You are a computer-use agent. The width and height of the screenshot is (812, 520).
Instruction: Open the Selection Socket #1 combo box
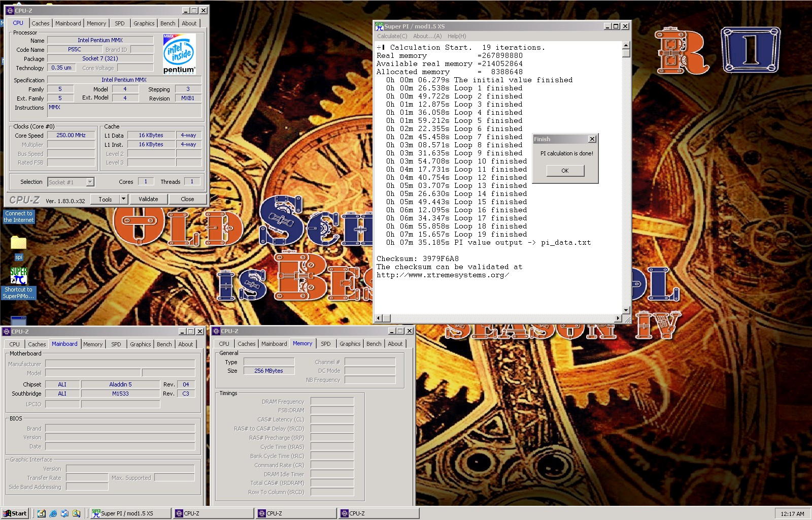pyautogui.click(x=71, y=182)
